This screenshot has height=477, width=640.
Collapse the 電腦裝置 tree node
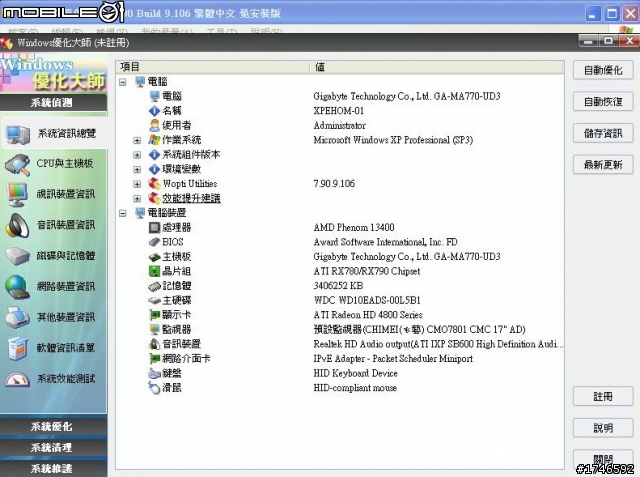(123, 213)
